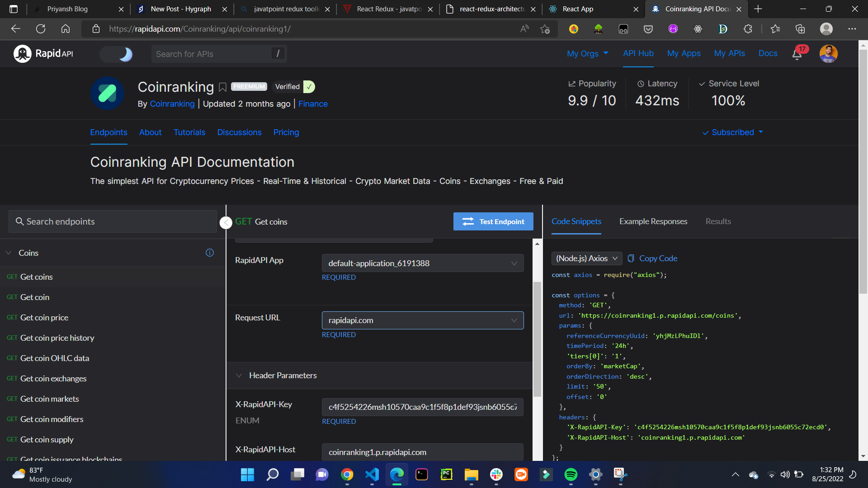Add this page to favorites

545,29
